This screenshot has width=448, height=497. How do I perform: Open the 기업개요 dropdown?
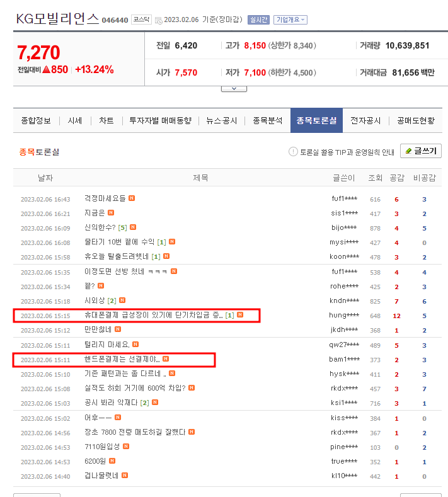click(x=290, y=20)
